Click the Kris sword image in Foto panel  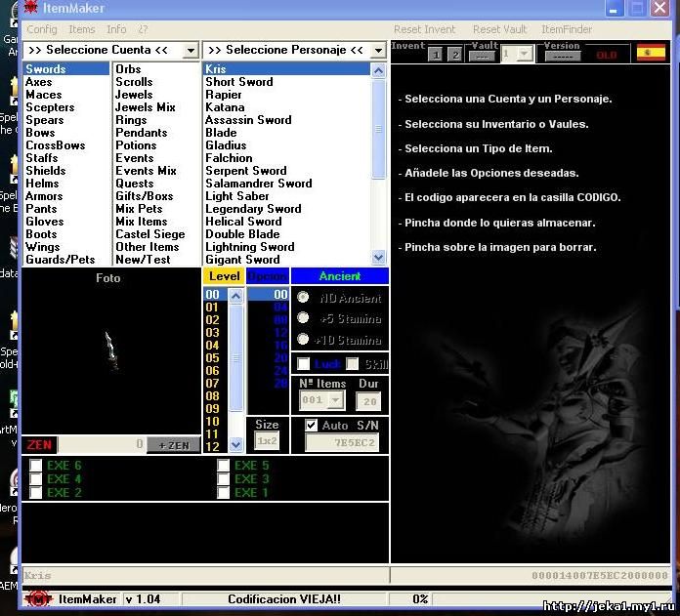110,349
